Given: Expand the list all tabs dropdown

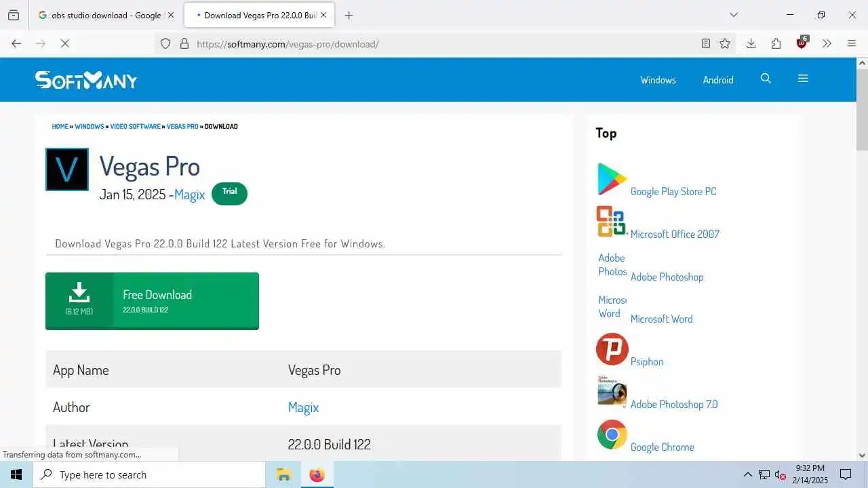Looking at the screenshot, I should pyautogui.click(x=733, y=15).
